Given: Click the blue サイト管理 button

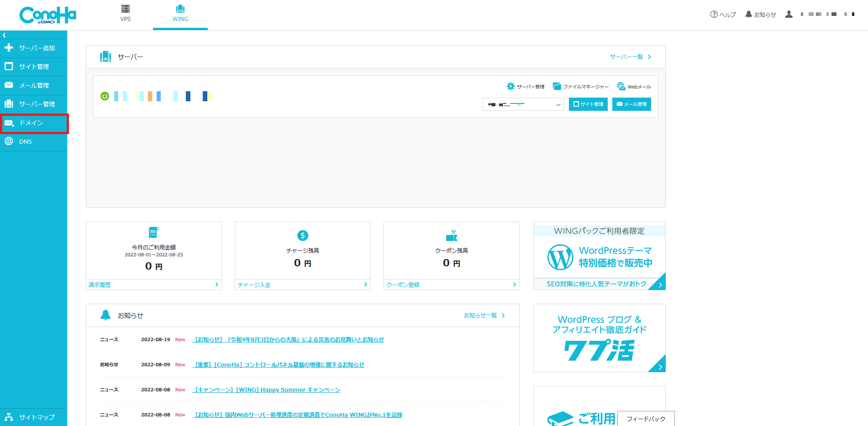Looking at the screenshot, I should [588, 104].
